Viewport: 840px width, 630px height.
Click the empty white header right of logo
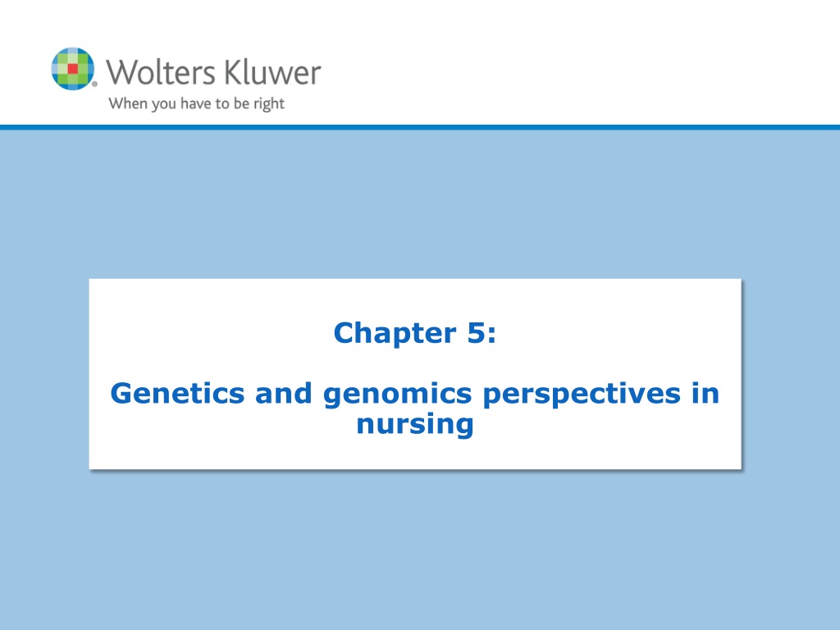[x=578, y=64]
